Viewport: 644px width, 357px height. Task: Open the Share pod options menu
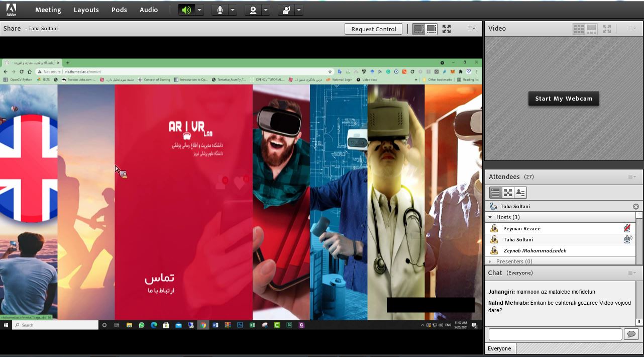click(471, 29)
